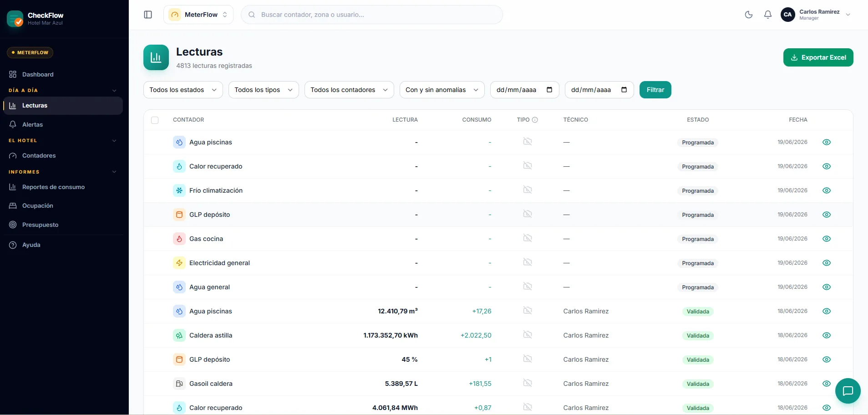Image resolution: width=868 pixels, height=415 pixels.
Task: Open the Todos los estados dropdown
Action: (x=183, y=90)
